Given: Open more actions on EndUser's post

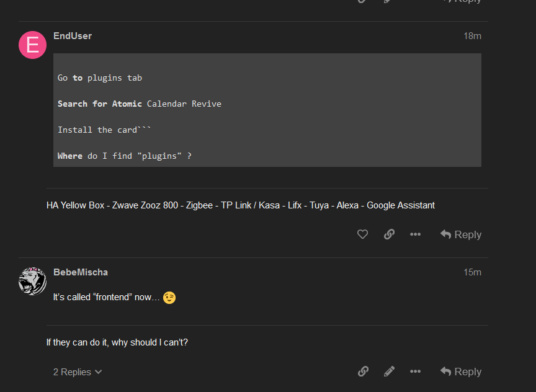Looking at the screenshot, I should pos(415,234).
